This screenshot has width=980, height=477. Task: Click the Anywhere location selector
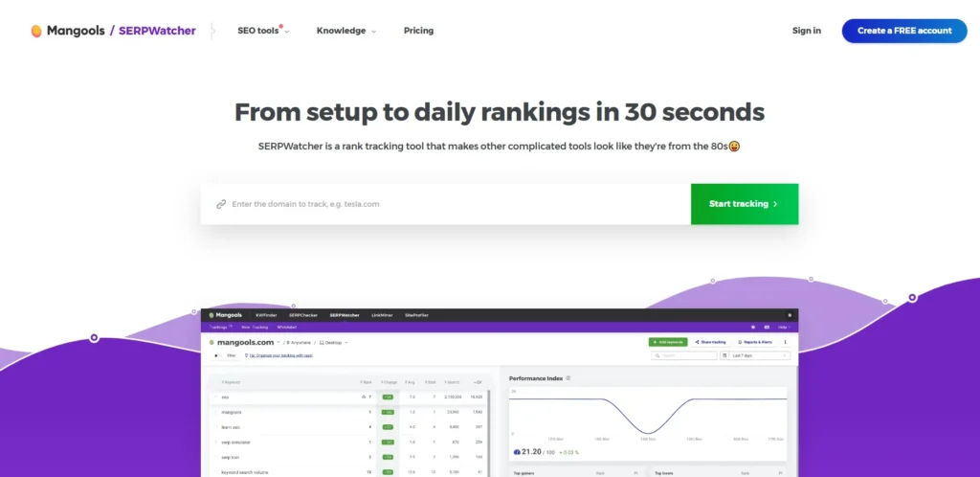click(x=300, y=343)
